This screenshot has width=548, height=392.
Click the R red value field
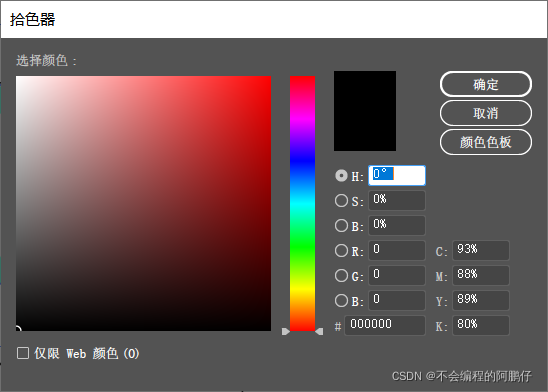(397, 251)
